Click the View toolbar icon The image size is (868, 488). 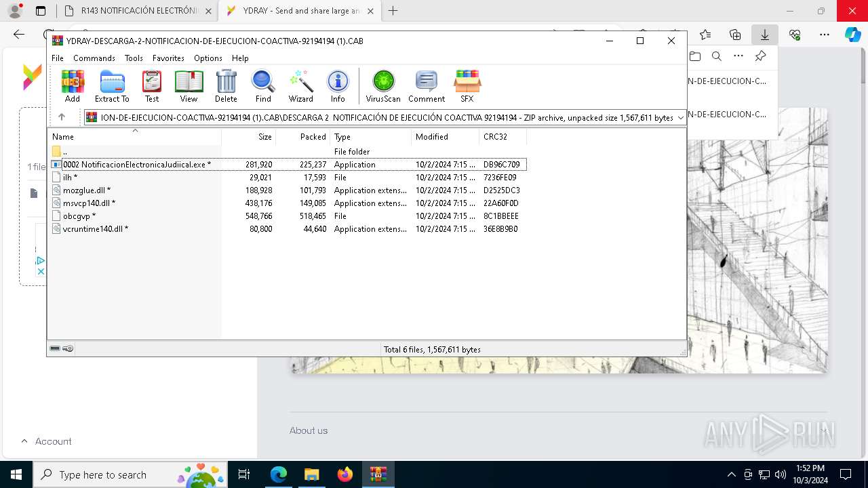[x=189, y=86]
